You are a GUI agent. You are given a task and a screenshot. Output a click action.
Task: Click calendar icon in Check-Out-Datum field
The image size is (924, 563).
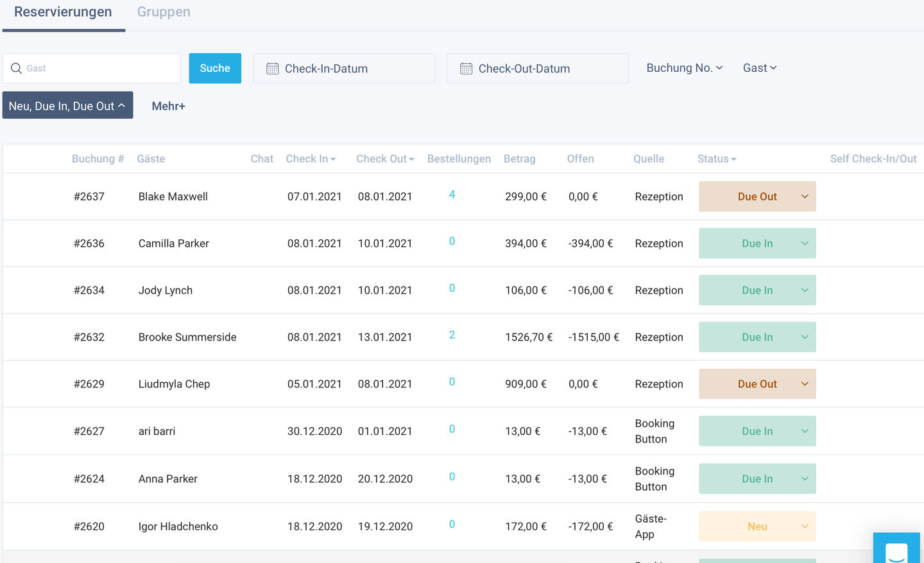coord(466,69)
